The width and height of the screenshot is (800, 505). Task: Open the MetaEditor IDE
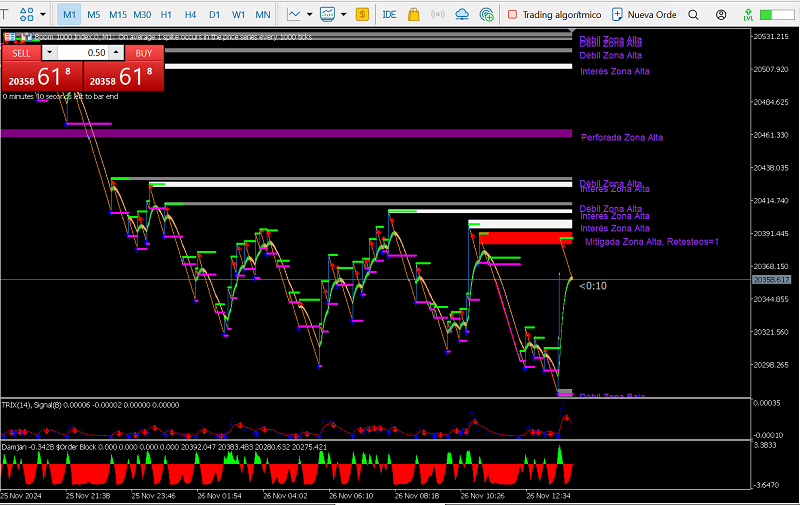pyautogui.click(x=389, y=15)
